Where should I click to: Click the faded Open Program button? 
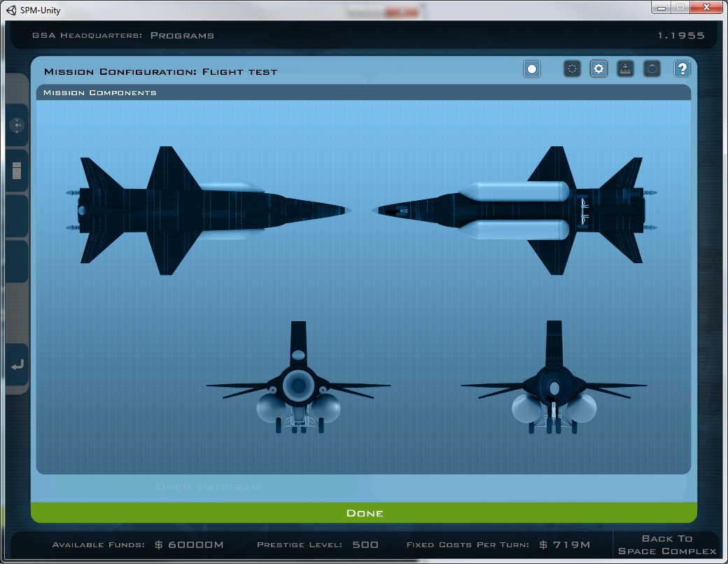point(207,486)
